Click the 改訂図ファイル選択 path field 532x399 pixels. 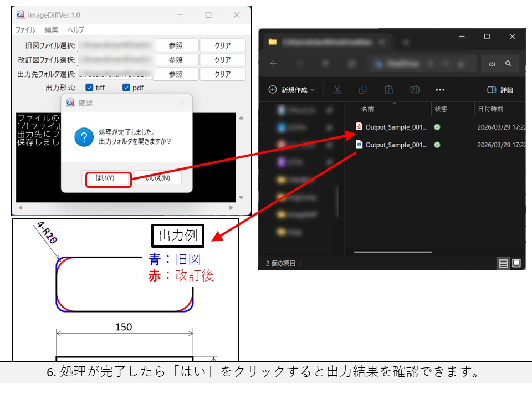point(115,60)
